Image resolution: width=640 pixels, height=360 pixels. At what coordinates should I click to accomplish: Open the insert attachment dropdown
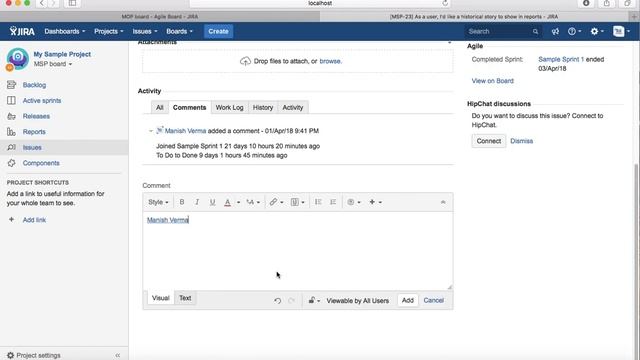(298, 202)
